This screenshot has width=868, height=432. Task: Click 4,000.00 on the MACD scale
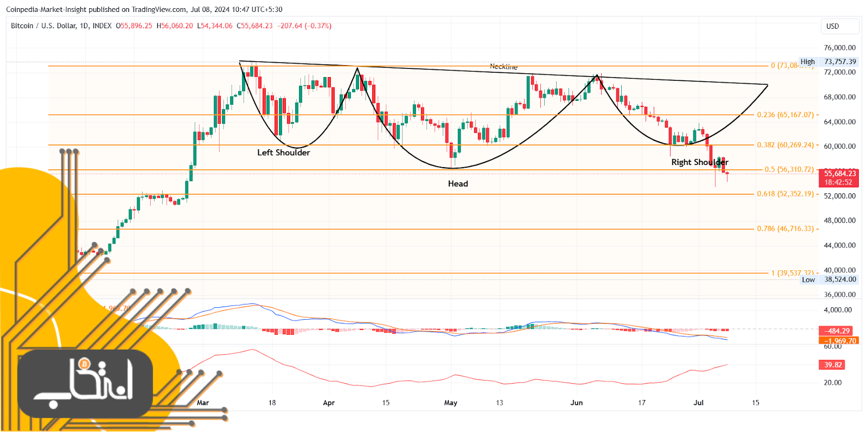click(838, 310)
